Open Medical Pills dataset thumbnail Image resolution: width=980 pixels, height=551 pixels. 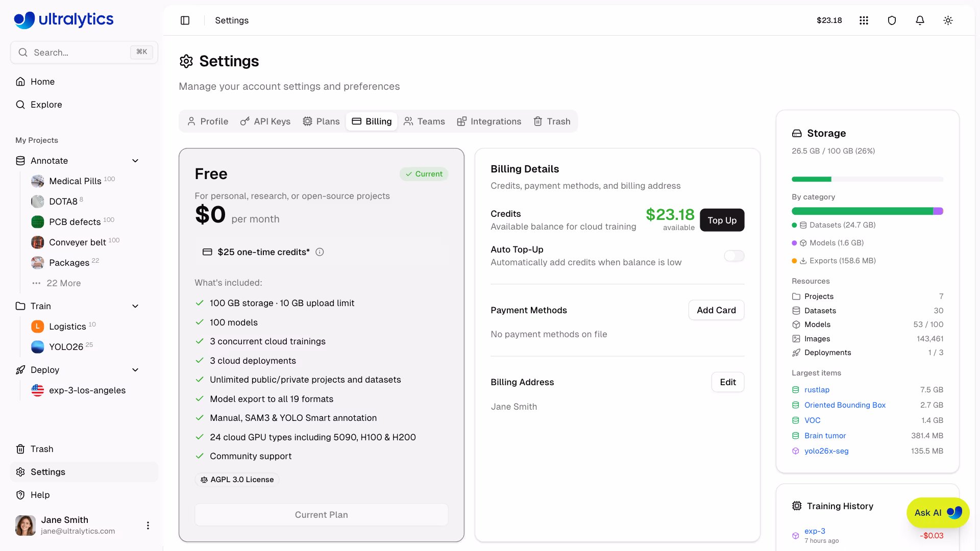[x=38, y=181]
